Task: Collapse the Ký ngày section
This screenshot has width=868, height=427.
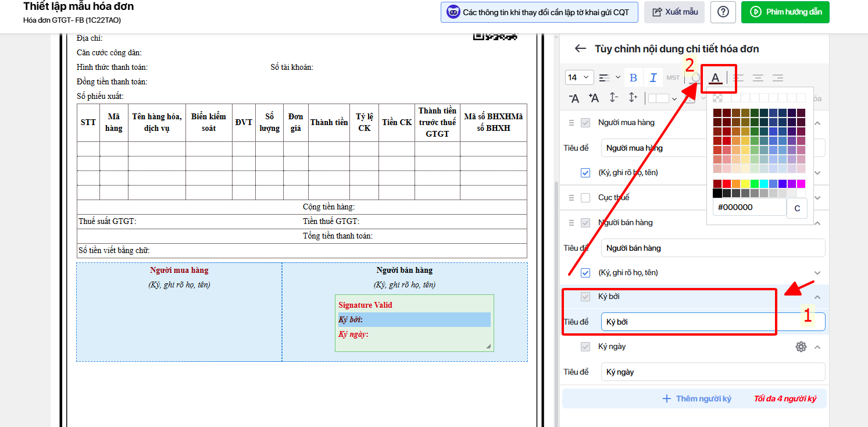Action: (x=817, y=347)
